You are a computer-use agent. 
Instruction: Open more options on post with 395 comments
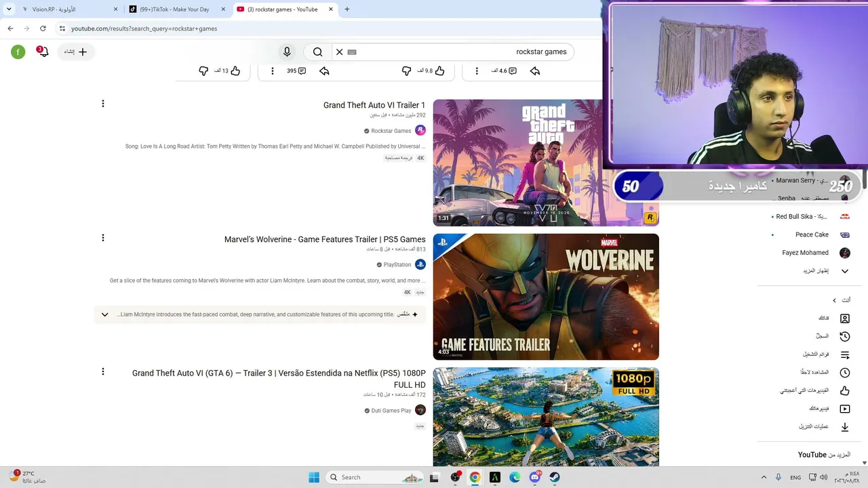pos(273,70)
